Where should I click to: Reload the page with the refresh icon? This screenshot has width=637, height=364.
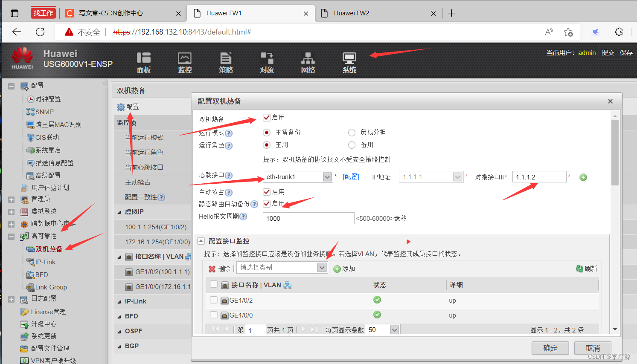(x=40, y=32)
